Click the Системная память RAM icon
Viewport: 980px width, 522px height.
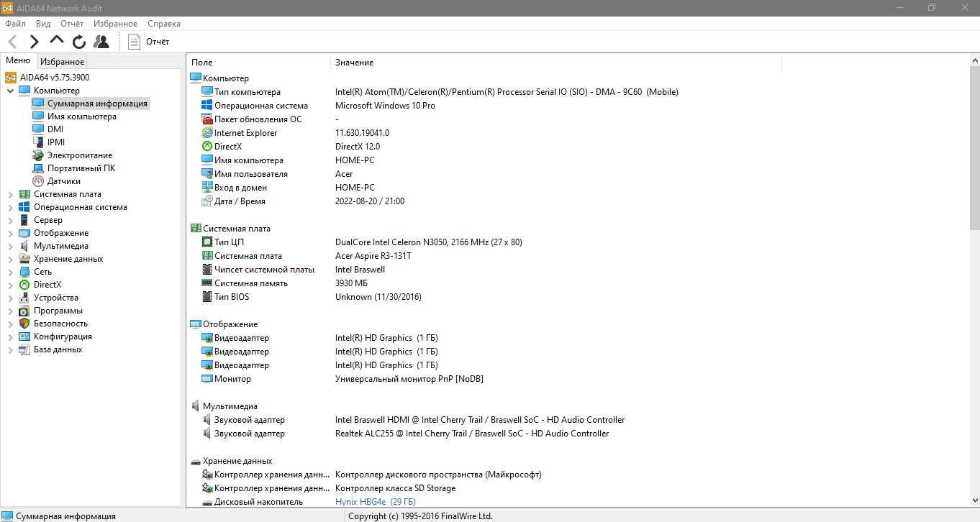[x=207, y=283]
